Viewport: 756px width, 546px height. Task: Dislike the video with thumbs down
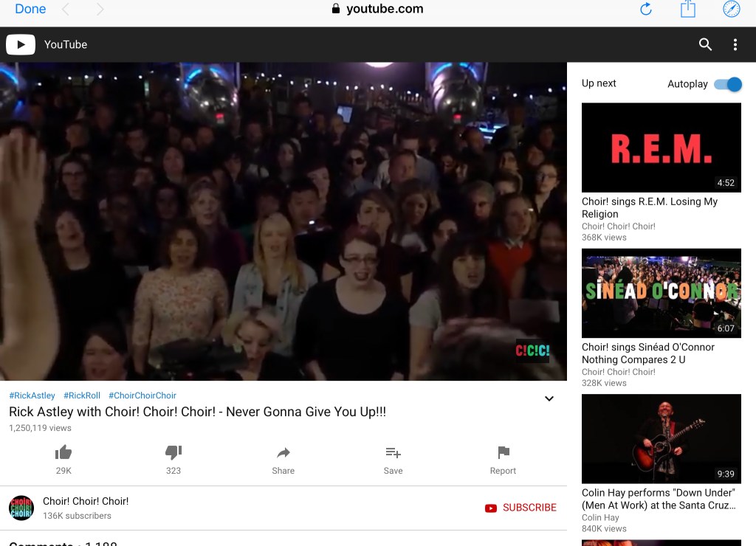173,453
